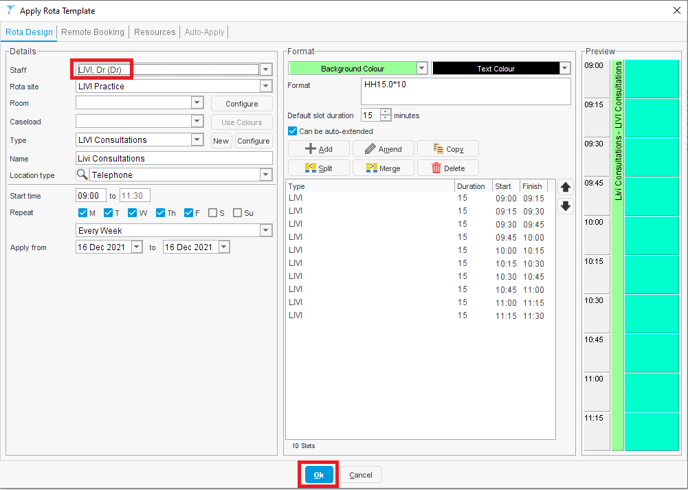This screenshot has height=490, width=688.
Task: Expand the Location type dropdown
Action: tap(266, 175)
